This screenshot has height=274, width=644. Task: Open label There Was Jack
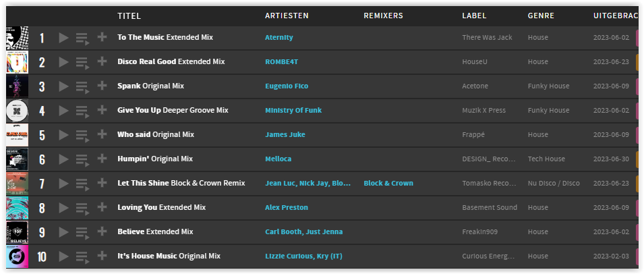tap(487, 37)
